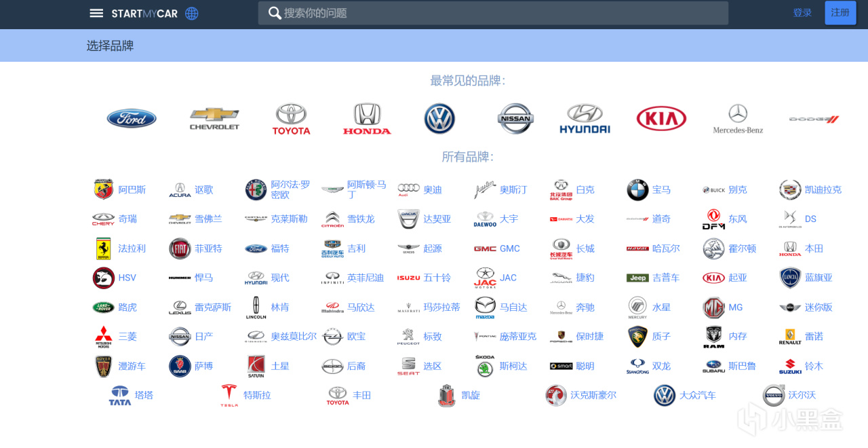Click the Abarth scorpion logo beside 阿巴斯
The image size is (868, 448).
104,189
